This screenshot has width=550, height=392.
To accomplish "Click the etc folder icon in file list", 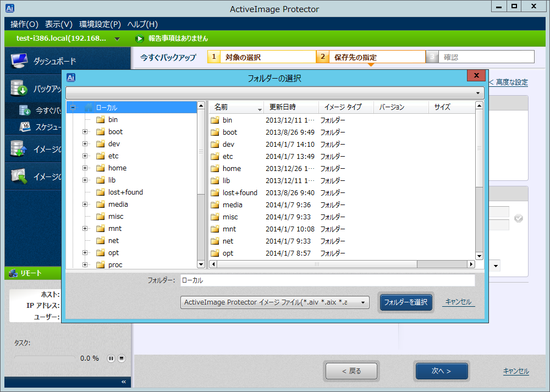I will coord(215,156).
